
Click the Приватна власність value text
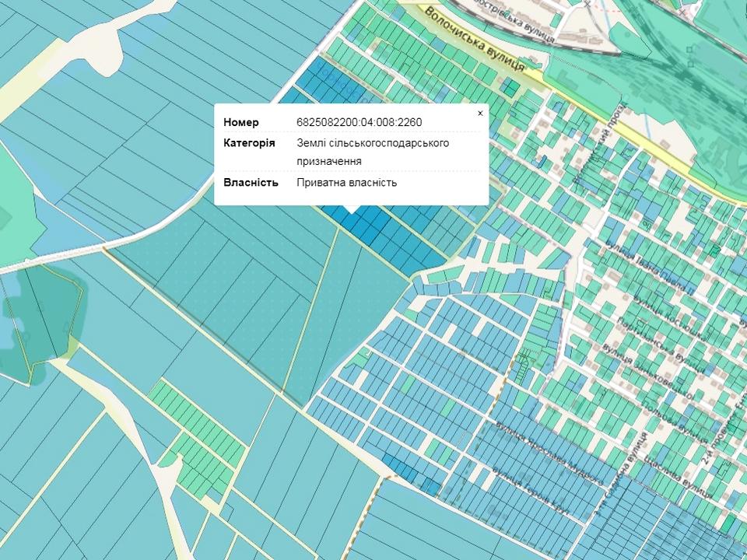click(347, 183)
